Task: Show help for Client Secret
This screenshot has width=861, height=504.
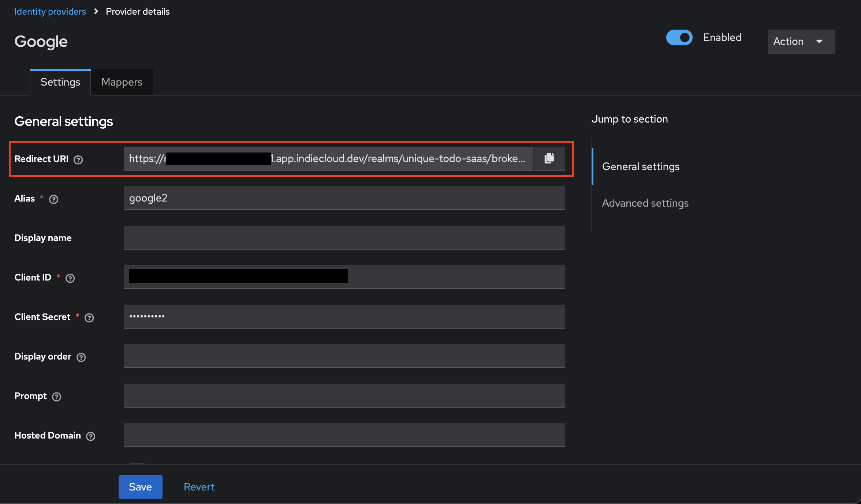Action: [x=89, y=318]
